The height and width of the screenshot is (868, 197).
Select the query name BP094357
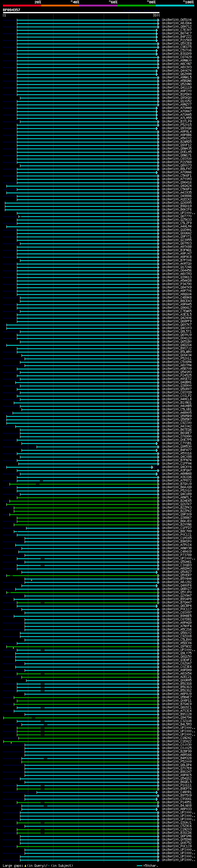point(11,10)
